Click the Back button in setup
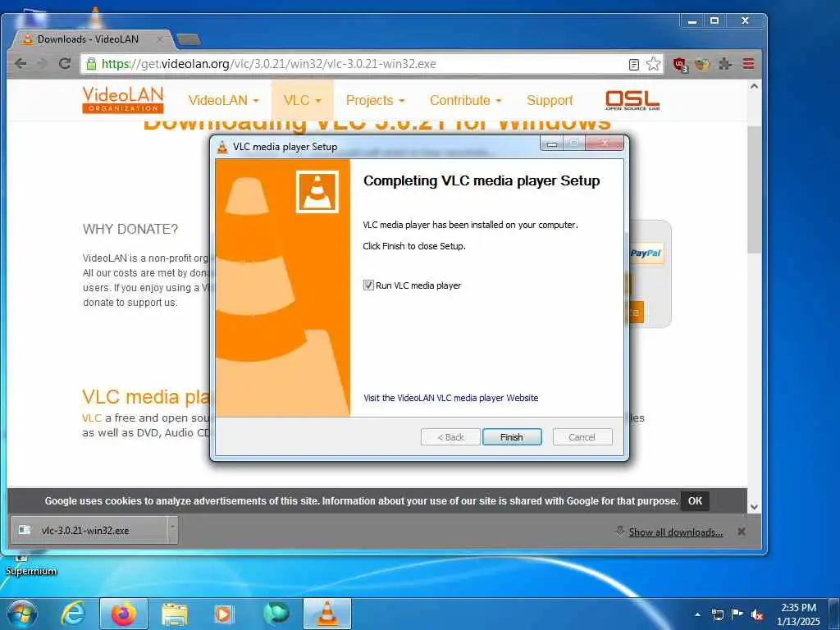This screenshot has width=840, height=630. pos(450,437)
